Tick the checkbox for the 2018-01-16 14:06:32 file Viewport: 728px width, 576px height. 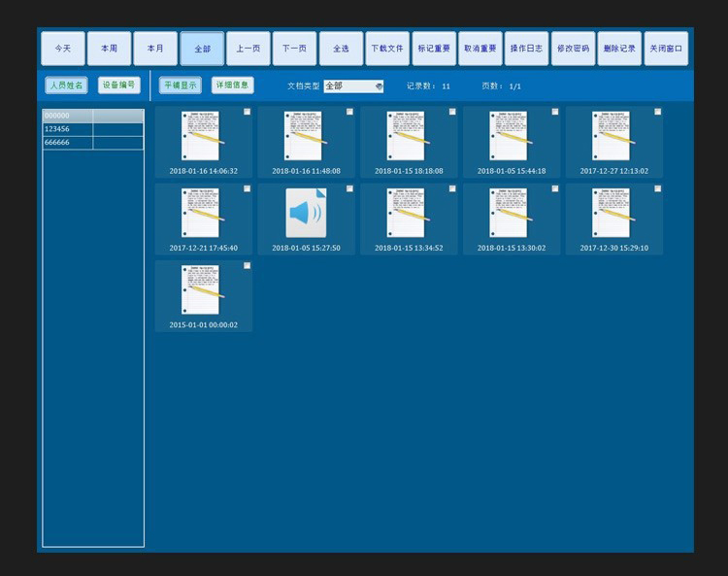tap(247, 112)
